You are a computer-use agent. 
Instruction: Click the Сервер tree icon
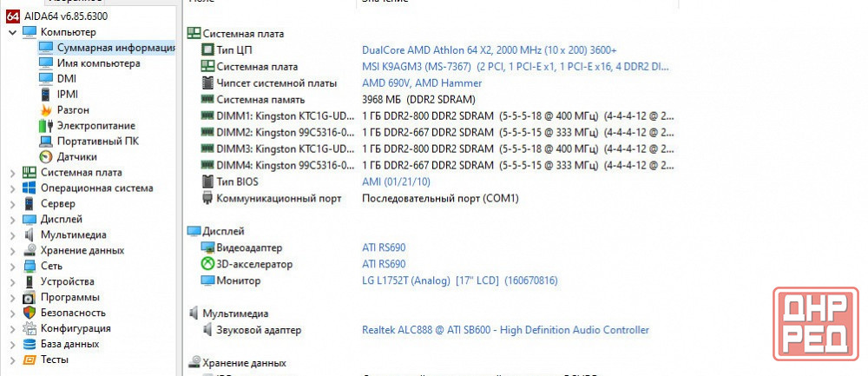tap(30, 203)
